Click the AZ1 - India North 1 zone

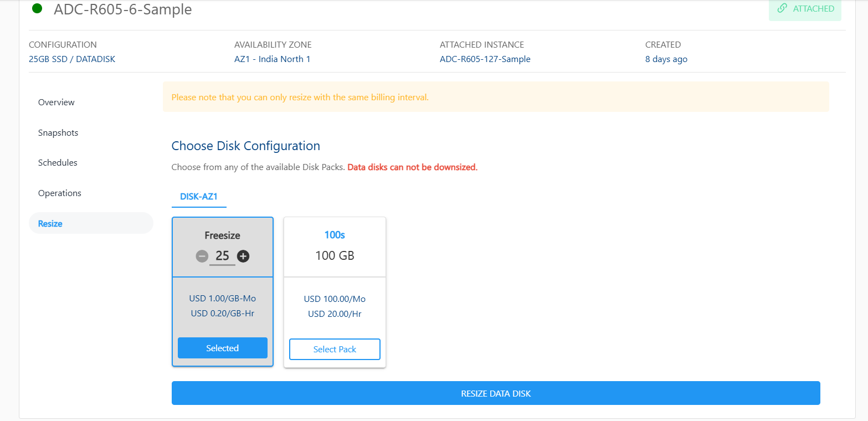click(272, 59)
